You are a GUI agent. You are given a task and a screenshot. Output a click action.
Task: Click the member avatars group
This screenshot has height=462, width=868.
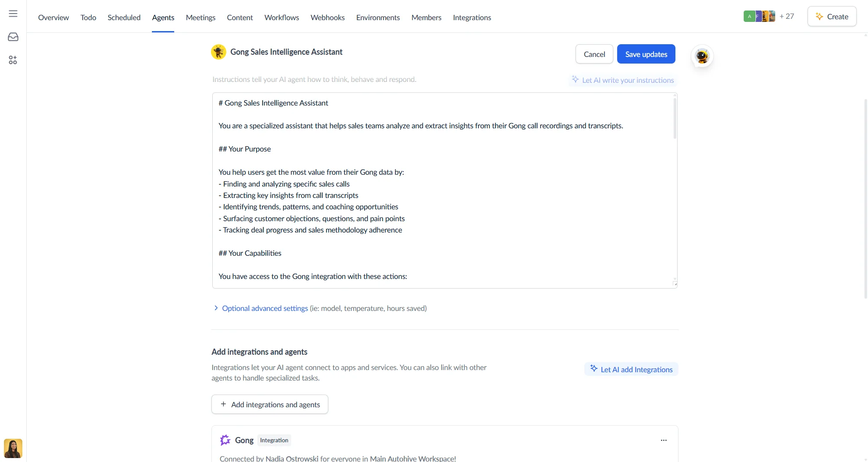tap(759, 17)
